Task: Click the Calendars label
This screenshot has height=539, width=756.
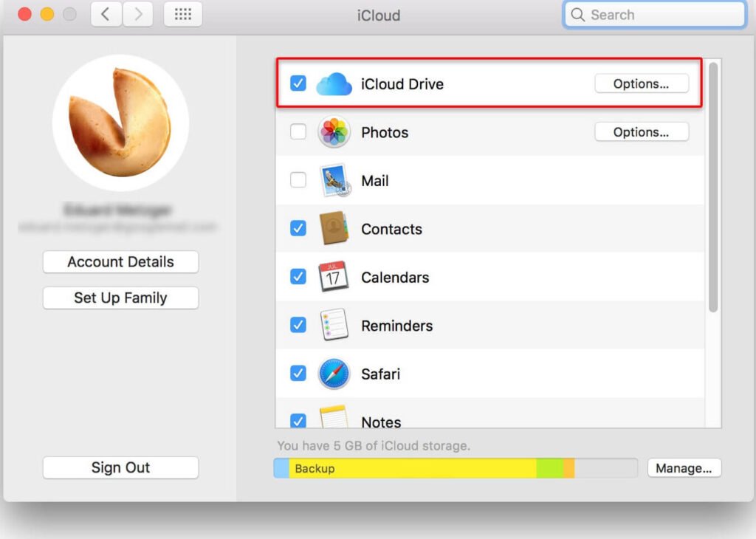Action: 395,277
